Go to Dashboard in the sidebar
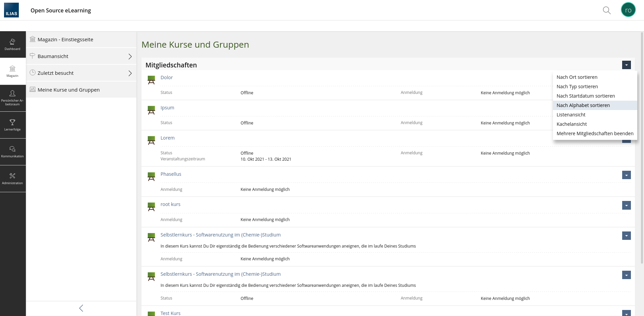 tap(12, 45)
